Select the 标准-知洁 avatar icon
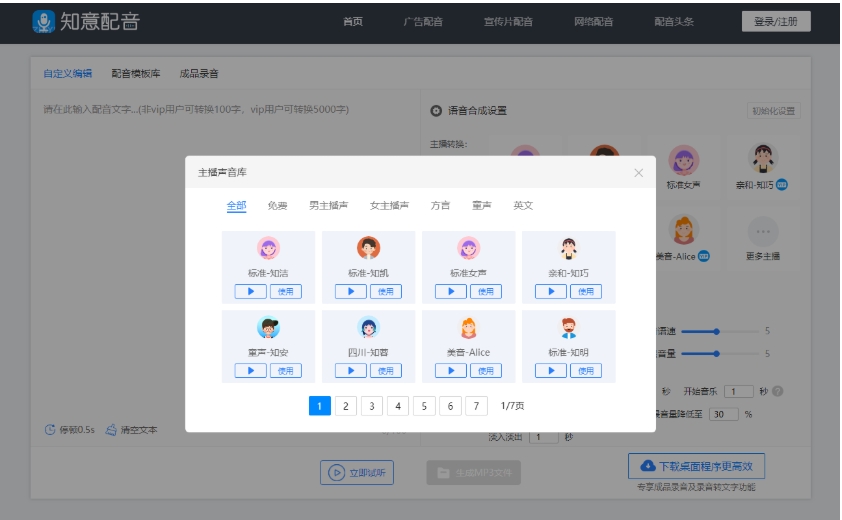The height and width of the screenshot is (520, 842). [268, 248]
